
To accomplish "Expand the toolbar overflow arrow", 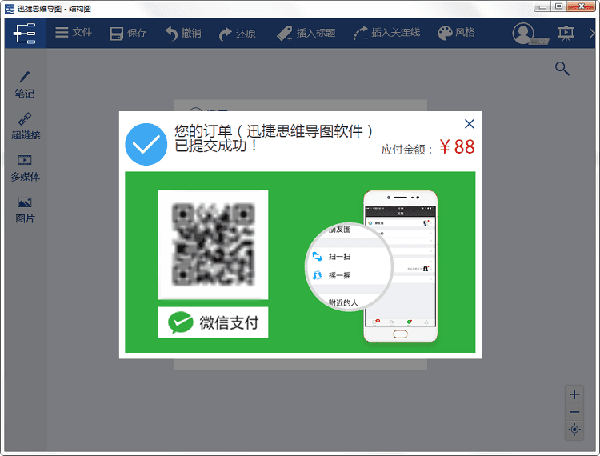I will click(592, 33).
